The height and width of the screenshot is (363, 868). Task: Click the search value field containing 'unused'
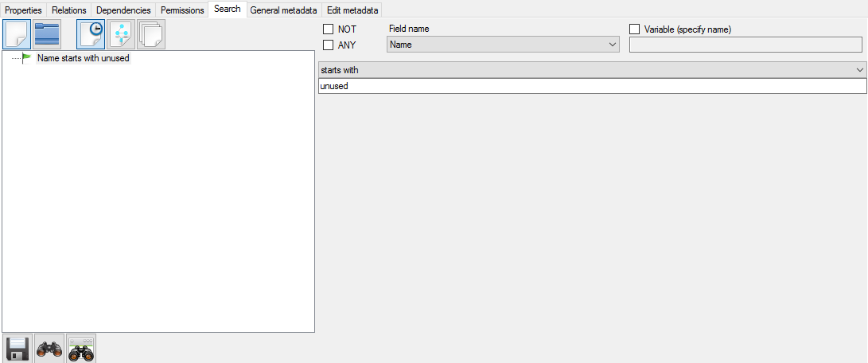592,86
